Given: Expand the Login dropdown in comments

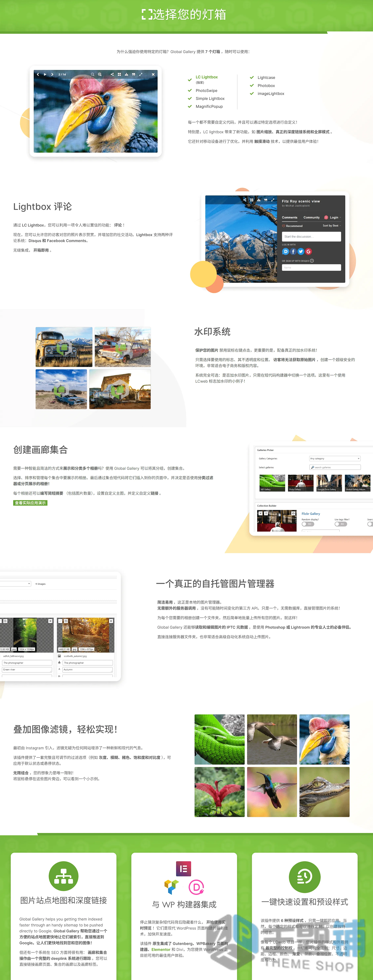Looking at the screenshot, I should tap(336, 218).
